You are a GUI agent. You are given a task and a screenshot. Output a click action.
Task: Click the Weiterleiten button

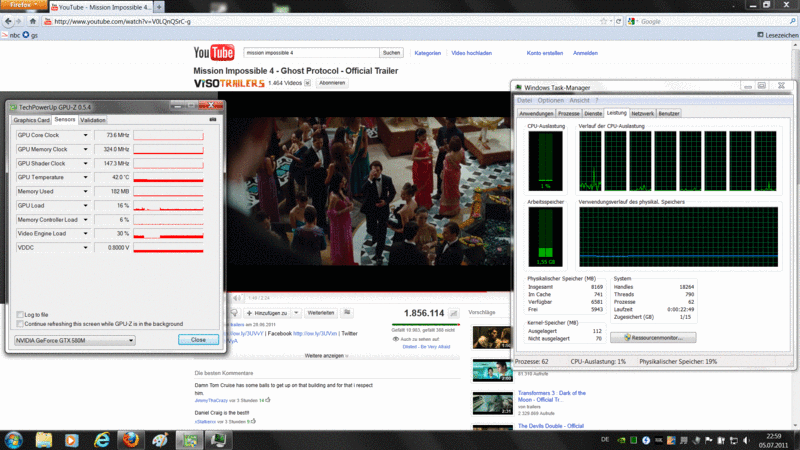coord(320,313)
